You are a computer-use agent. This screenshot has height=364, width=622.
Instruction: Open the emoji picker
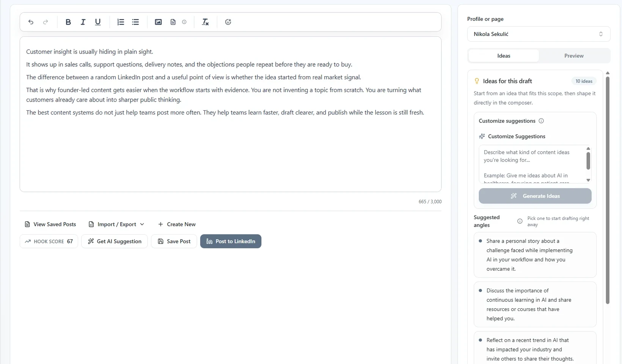point(228,22)
